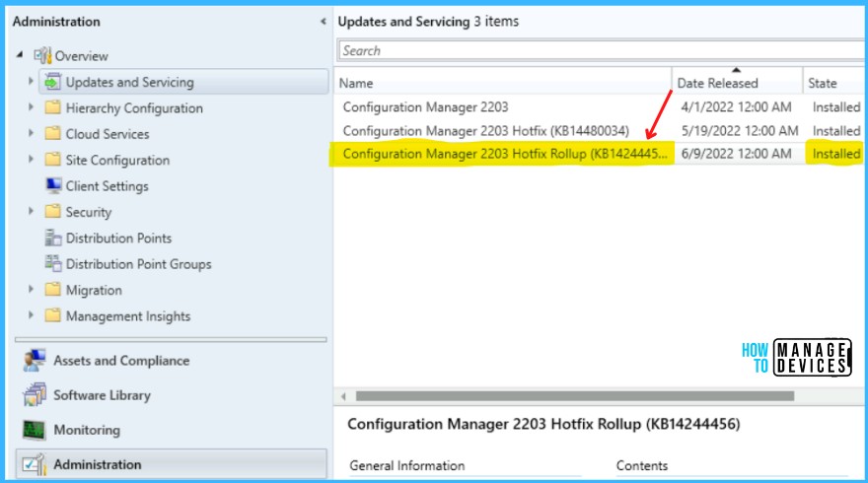Viewport: 868px width, 483px height.
Task: Click the Distribution Point Groups icon
Action: pyautogui.click(x=53, y=263)
